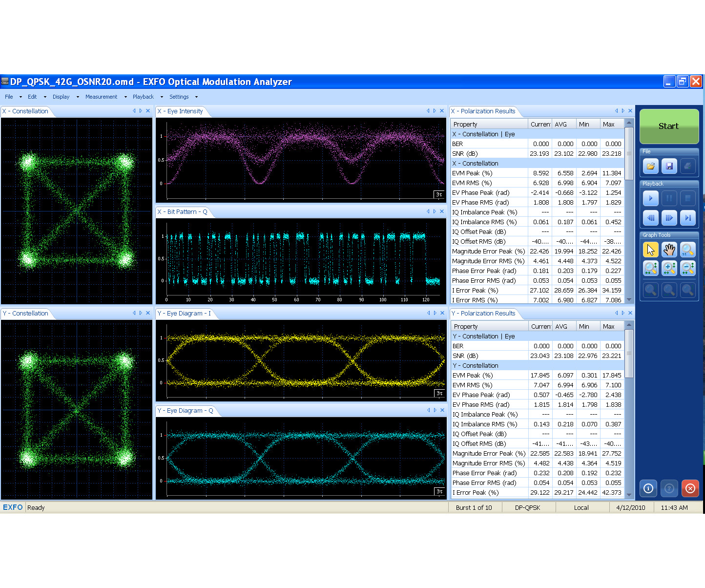Click Max column header in Y results table
Image resolution: width=705 pixels, height=588 pixels.
click(612, 326)
